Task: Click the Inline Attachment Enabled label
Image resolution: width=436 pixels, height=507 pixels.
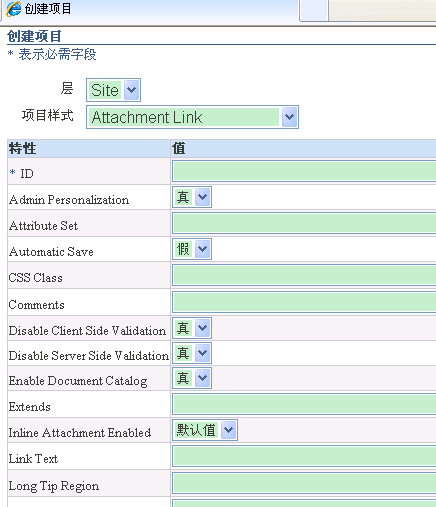Action: coord(80,433)
